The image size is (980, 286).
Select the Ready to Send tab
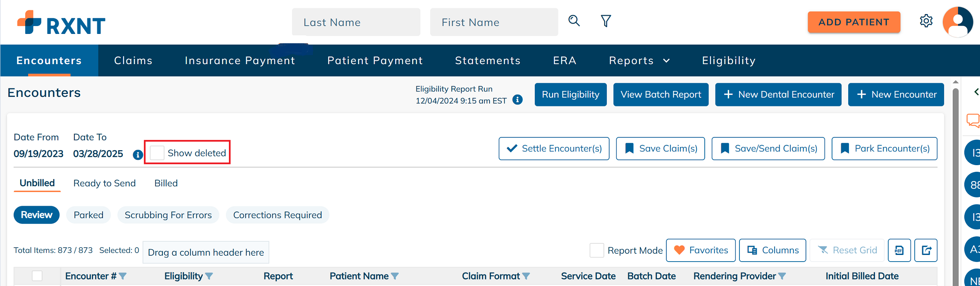105,183
